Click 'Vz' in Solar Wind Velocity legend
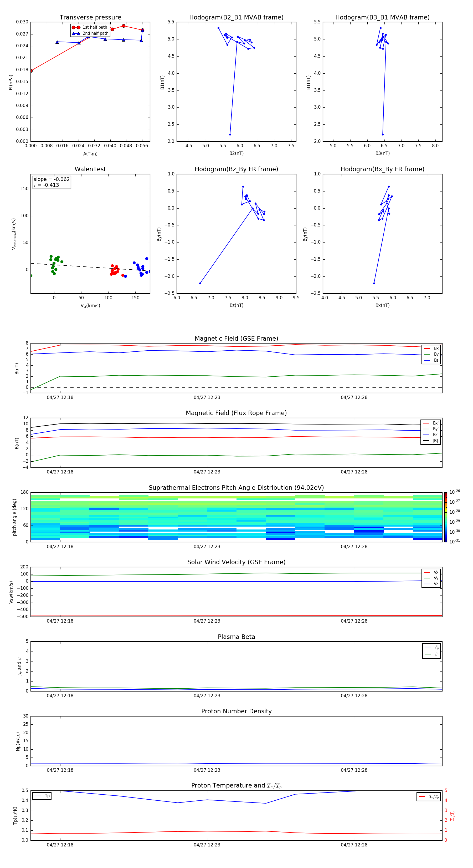The width and height of the screenshot is (473, 868). click(431, 584)
